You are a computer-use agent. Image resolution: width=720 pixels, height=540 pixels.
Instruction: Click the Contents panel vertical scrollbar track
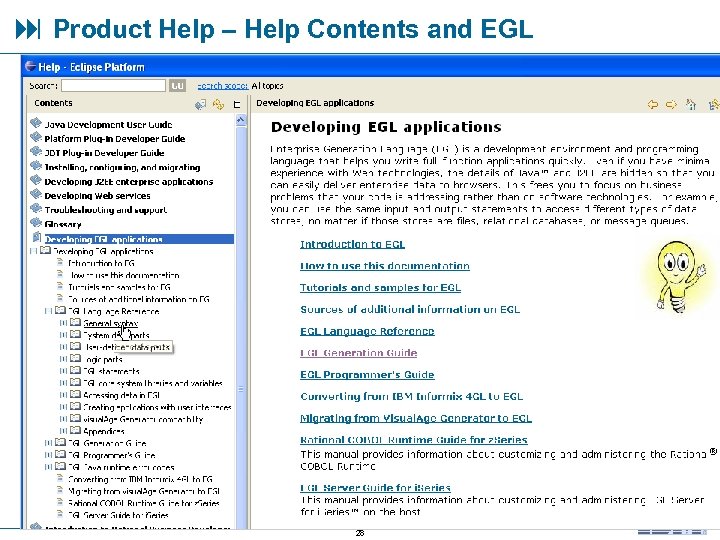coord(241,321)
